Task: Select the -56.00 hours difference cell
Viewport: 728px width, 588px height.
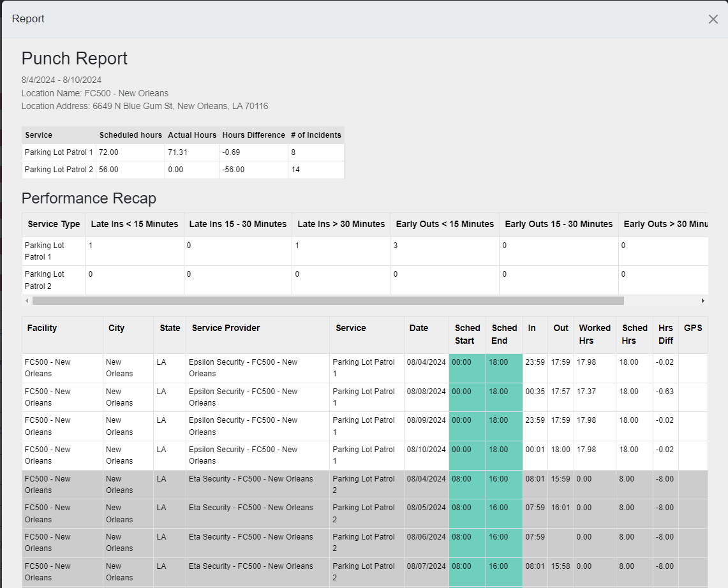Action: click(253, 170)
